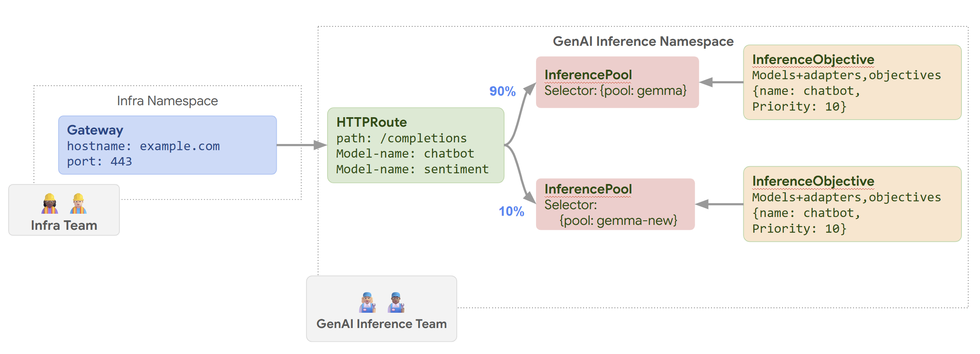980x354 pixels.
Task: Click the InferencePool with selector pool: gemma
Action: coord(617,82)
